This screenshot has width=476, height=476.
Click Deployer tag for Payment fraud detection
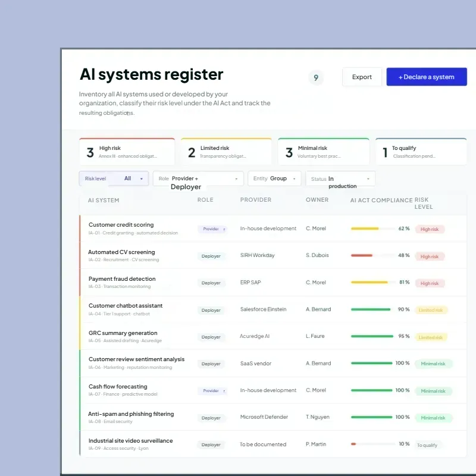pos(211,283)
